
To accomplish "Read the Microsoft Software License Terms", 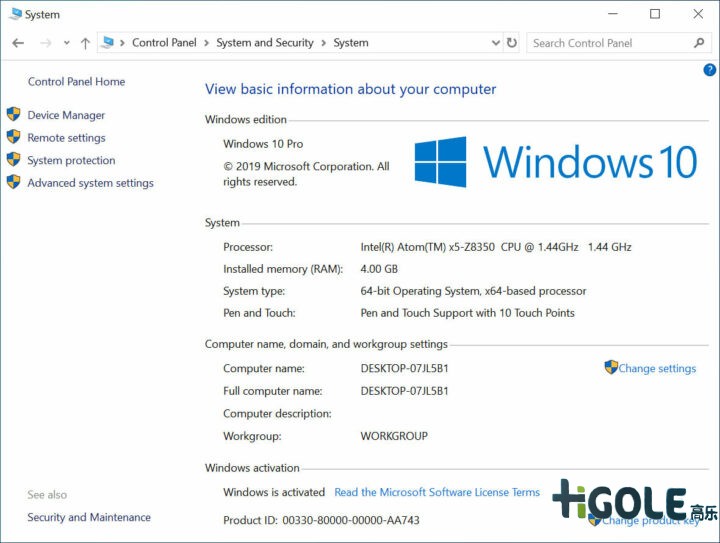I will 436,492.
